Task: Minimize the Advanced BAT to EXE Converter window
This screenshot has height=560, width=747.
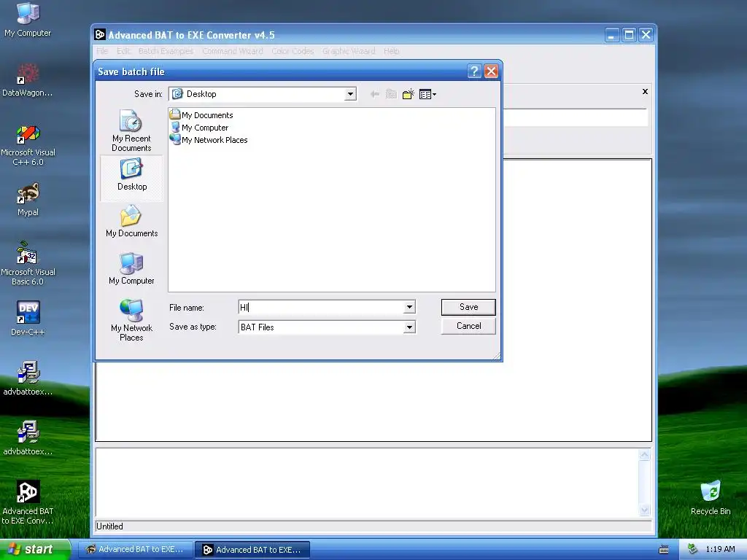Action: [x=612, y=35]
